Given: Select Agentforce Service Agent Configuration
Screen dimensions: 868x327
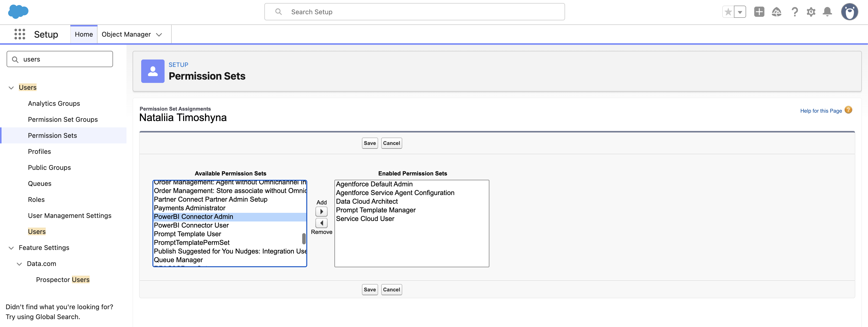Looking at the screenshot, I should tap(411, 193).
